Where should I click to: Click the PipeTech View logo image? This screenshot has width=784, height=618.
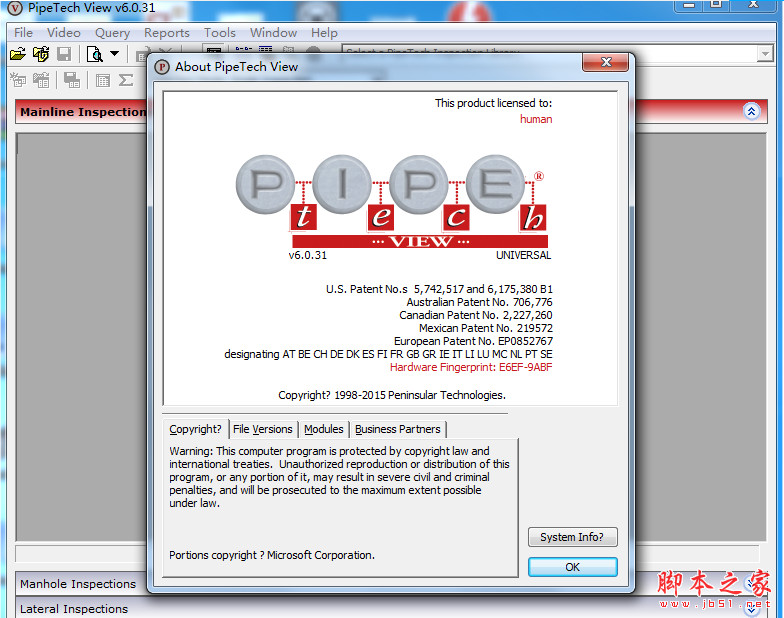(392, 201)
